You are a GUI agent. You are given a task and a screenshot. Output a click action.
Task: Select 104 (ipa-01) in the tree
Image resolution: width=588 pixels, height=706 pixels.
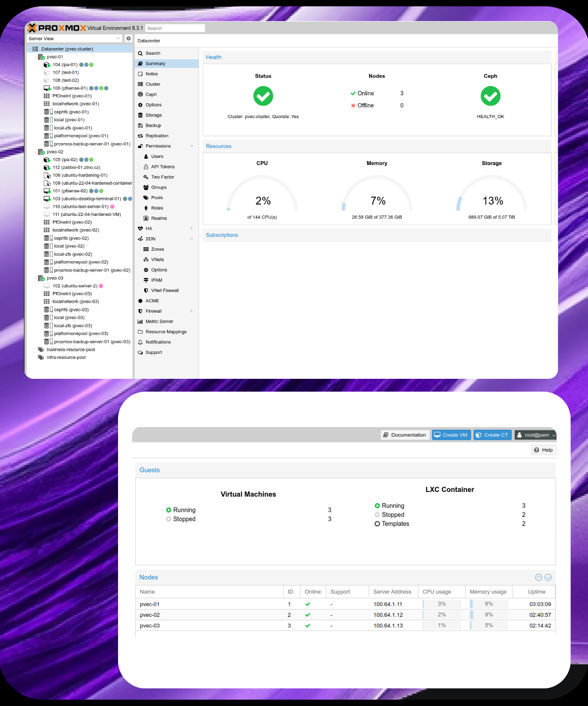65,65
